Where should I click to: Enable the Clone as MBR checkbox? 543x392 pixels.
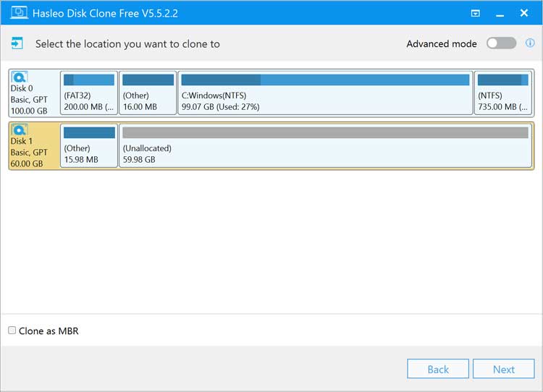coord(12,331)
